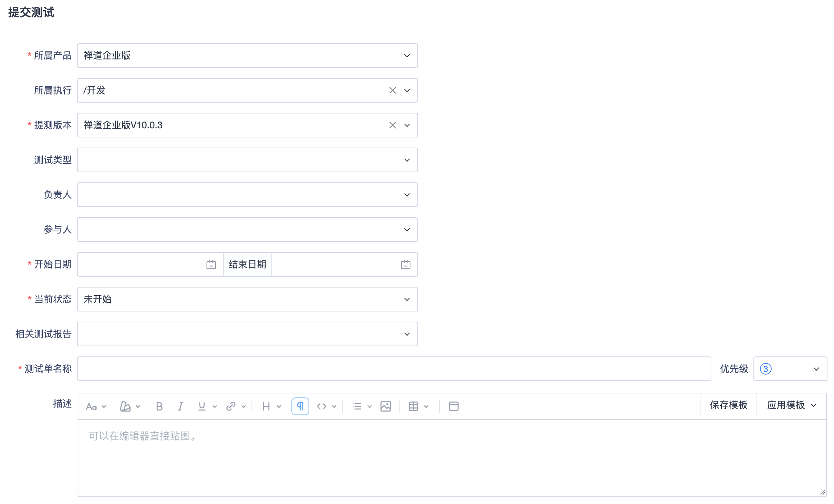Open the end date calendar picker
This screenshot has width=834, height=504.
pyautogui.click(x=406, y=265)
